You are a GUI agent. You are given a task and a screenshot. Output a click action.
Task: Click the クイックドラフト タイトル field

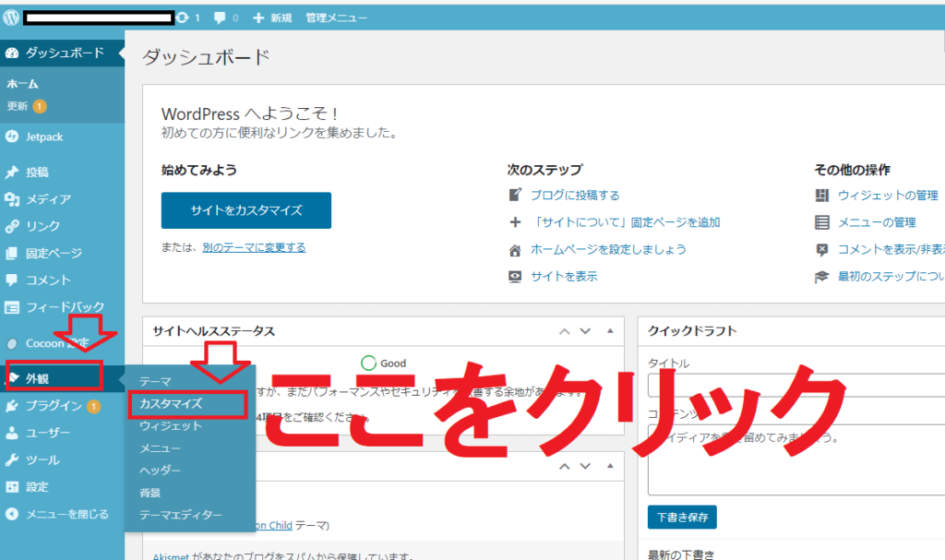point(796,386)
